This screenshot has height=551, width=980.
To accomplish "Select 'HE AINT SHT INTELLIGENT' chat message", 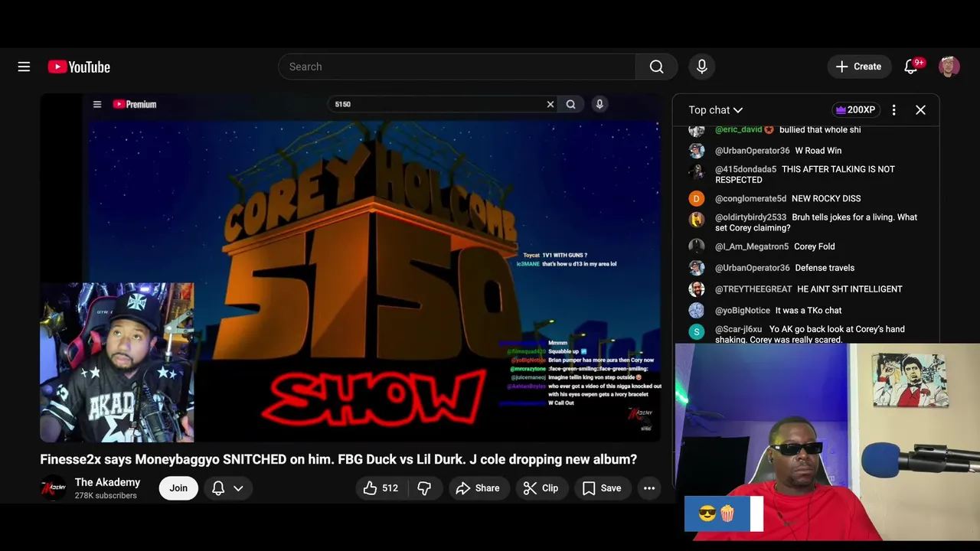I will [850, 289].
